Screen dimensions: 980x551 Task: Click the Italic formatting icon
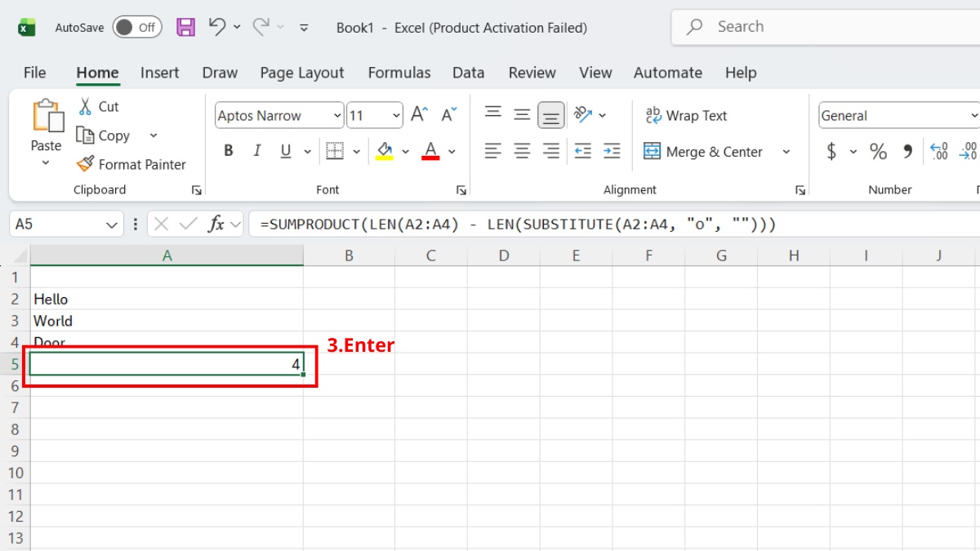tap(256, 150)
